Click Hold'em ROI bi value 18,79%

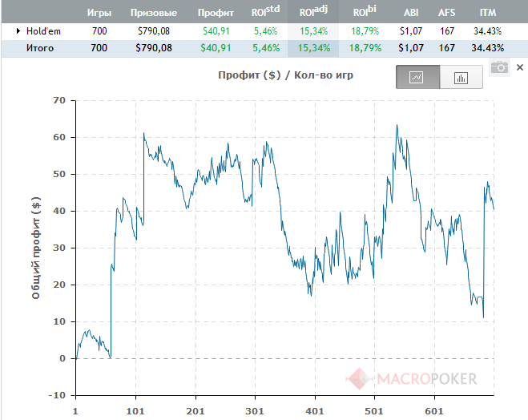click(365, 31)
